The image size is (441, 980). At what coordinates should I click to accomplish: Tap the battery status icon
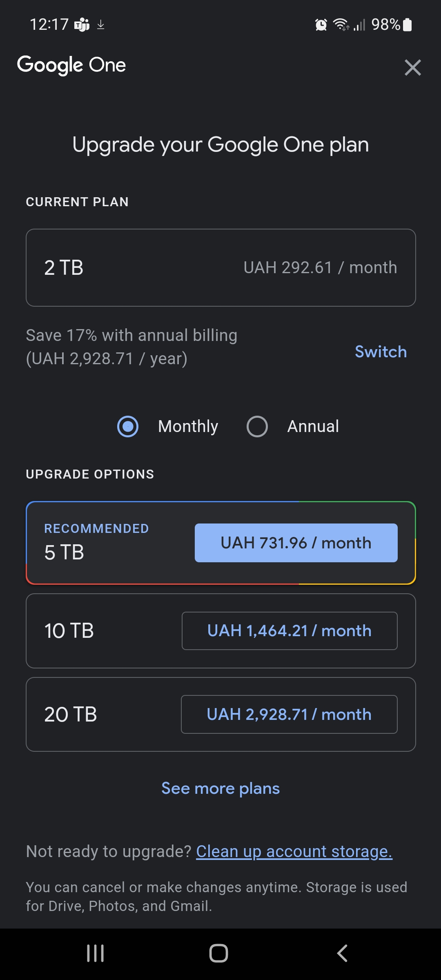408,25
